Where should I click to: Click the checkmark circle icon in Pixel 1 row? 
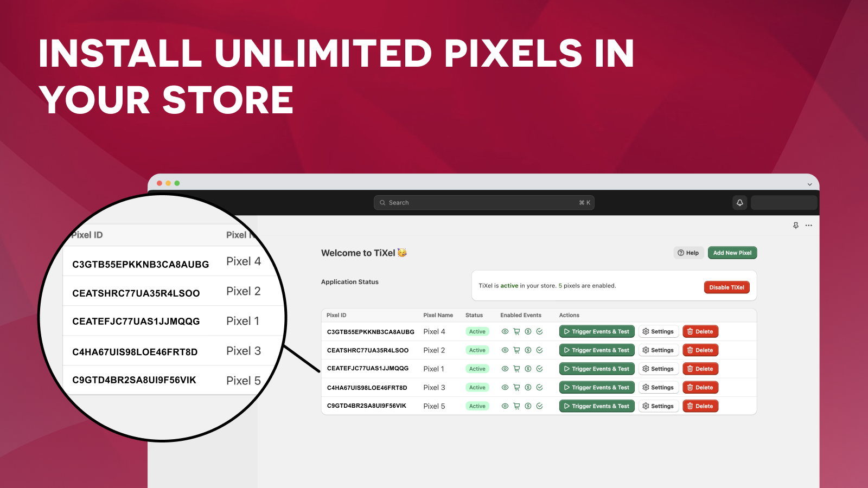pyautogui.click(x=539, y=369)
